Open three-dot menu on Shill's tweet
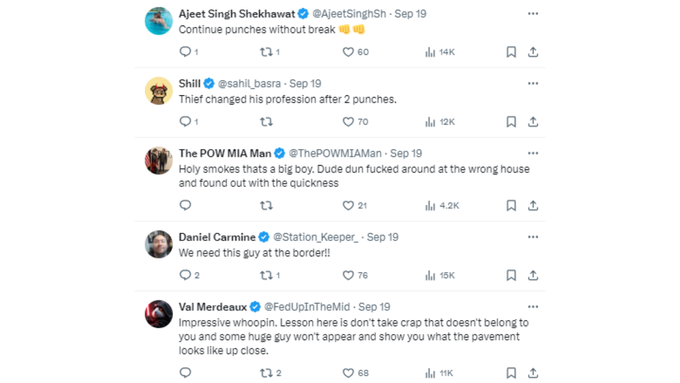Viewport: 680px width, 383px height. (x=533, y=83)
